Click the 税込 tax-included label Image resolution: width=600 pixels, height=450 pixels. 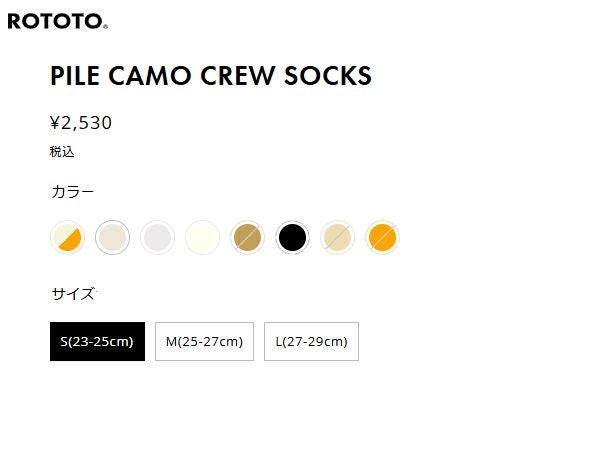point(62,152)
